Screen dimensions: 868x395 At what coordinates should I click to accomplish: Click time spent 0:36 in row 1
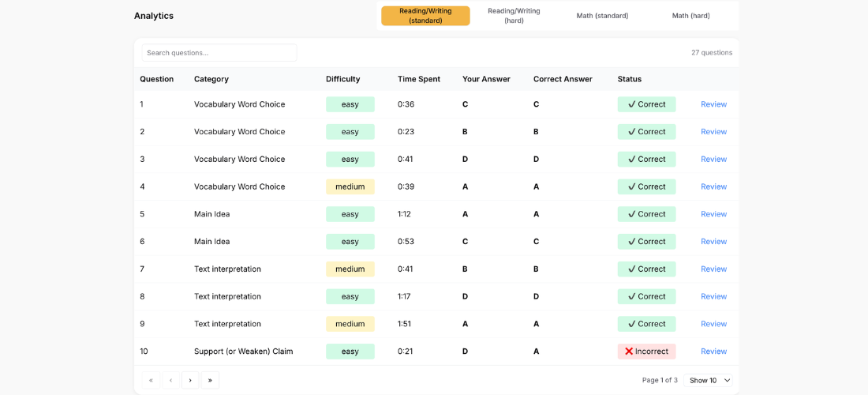406,104
